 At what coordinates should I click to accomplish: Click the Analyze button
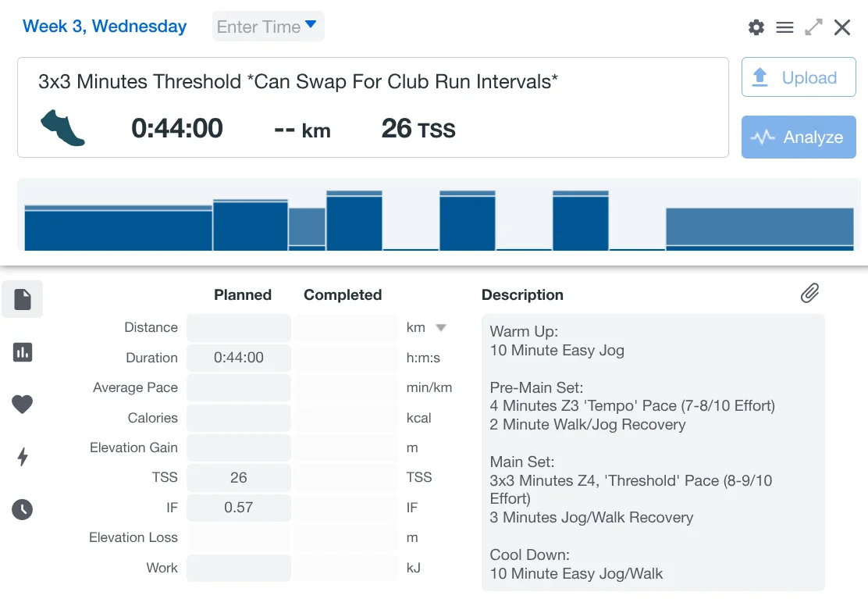[798, 137]
